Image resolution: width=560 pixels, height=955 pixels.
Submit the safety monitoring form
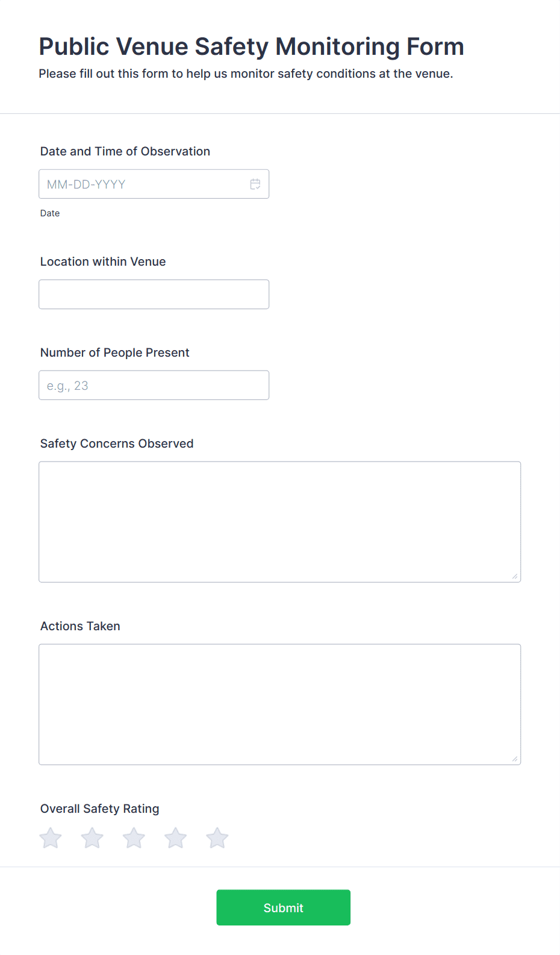pyautogui.click(x=284, y=908)
